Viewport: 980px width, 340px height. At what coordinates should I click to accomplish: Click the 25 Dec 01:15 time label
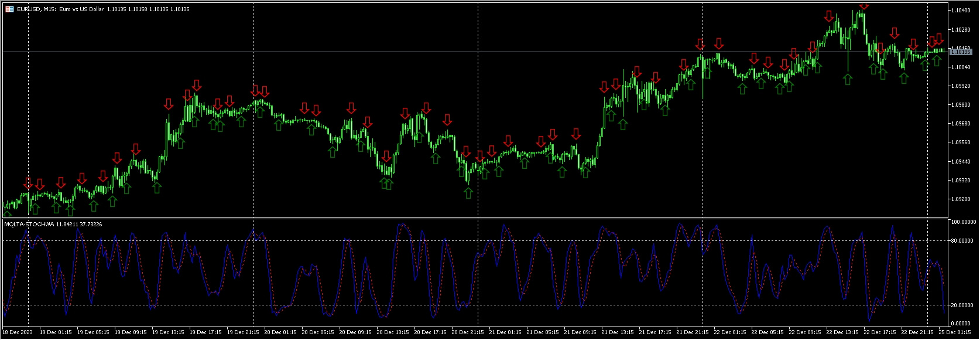pyautogui.click(x=955, y=332)
